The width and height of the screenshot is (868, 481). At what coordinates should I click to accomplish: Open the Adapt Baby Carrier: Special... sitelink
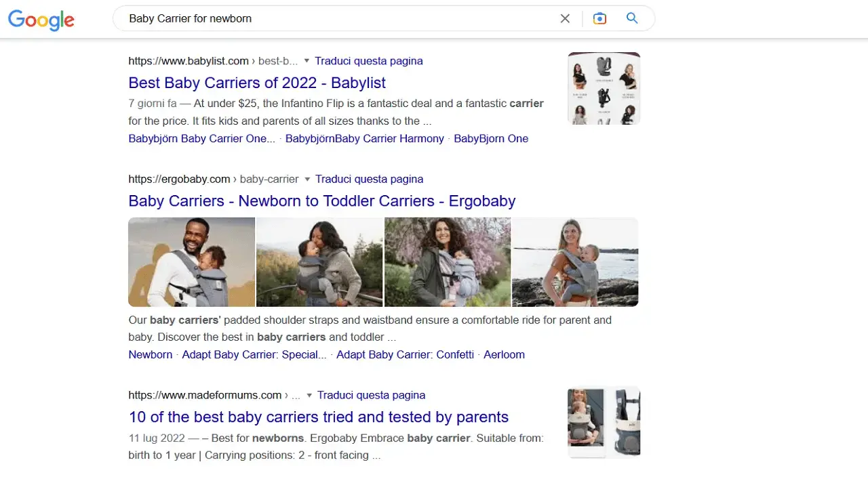click(x=254, y=355)
